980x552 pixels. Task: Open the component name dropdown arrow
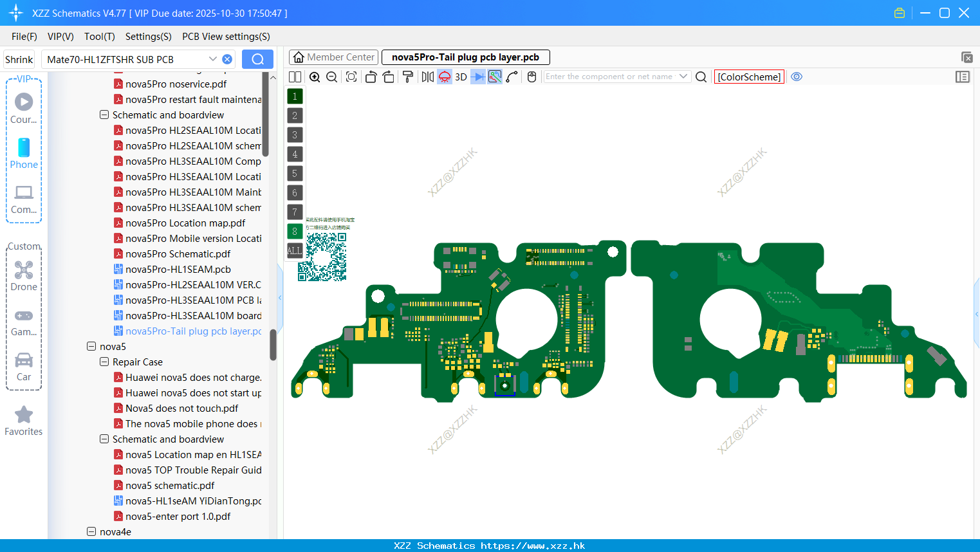click(x=683, y=77)
